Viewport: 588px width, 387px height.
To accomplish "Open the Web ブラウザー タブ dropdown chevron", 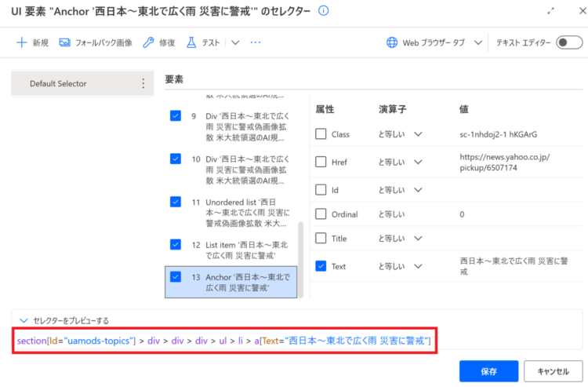I will pyautogui.click(x=478, y=42).
